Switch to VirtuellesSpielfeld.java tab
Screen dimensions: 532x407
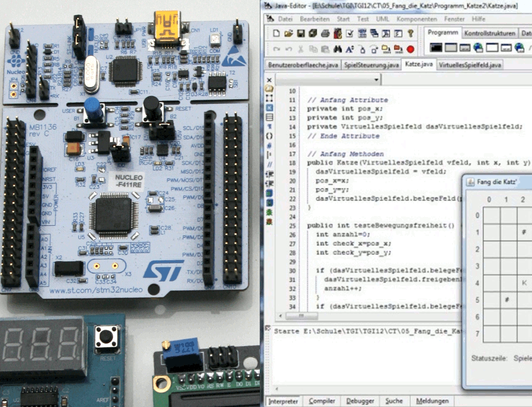(x=470, y=65)
